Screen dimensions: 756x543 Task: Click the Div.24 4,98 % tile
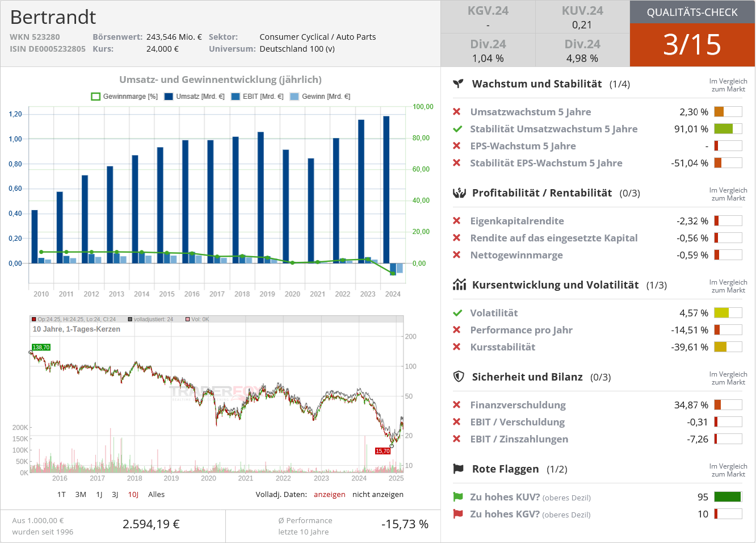[582, 51]
